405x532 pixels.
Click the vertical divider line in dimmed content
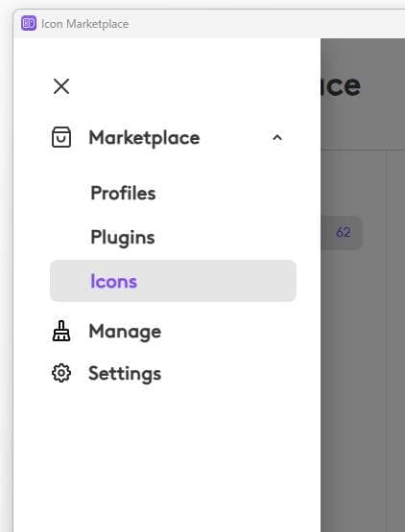point(386,339)
